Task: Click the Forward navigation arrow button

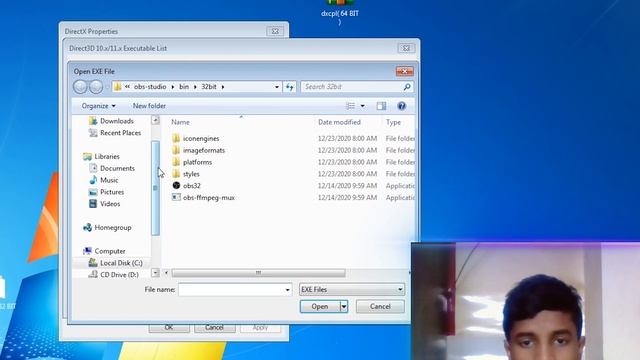Action: (96, 87)
